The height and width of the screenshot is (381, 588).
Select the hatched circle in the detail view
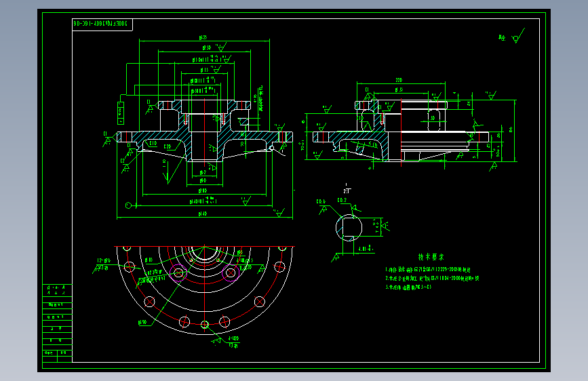[x=349, y=228]
